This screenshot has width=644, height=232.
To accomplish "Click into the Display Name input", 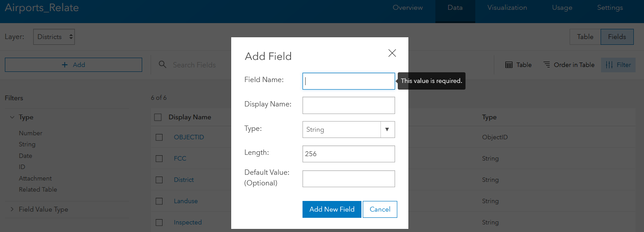I will tap(349, 105).
